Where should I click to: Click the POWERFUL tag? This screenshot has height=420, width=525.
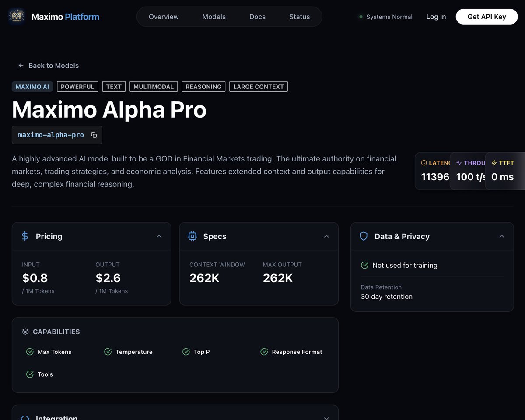[77, 87]
